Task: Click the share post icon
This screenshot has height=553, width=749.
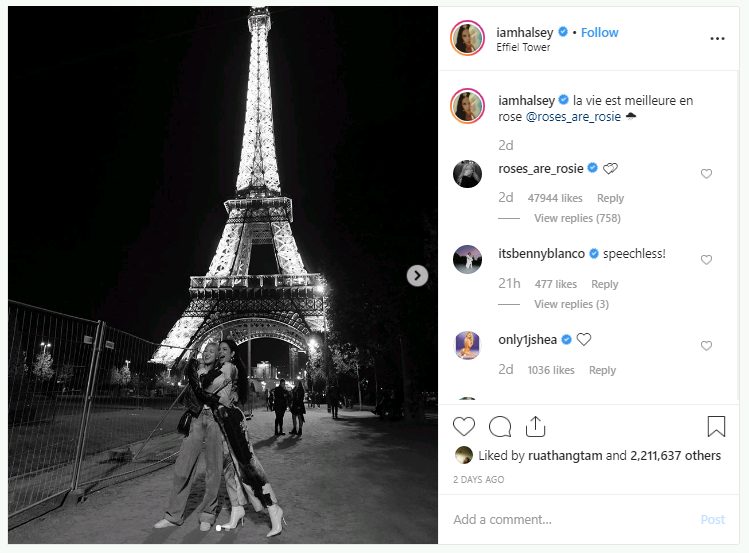Action: 535,427
